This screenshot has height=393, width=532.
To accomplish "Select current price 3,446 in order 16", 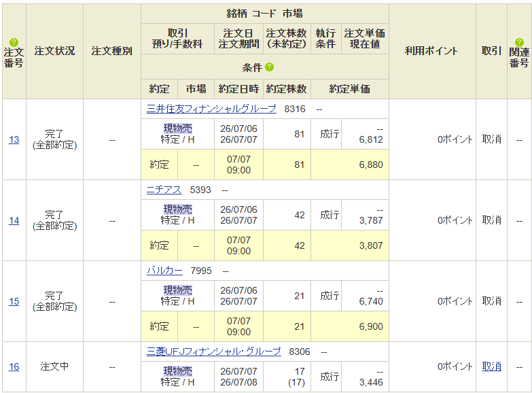I will [x=371, y=382].
